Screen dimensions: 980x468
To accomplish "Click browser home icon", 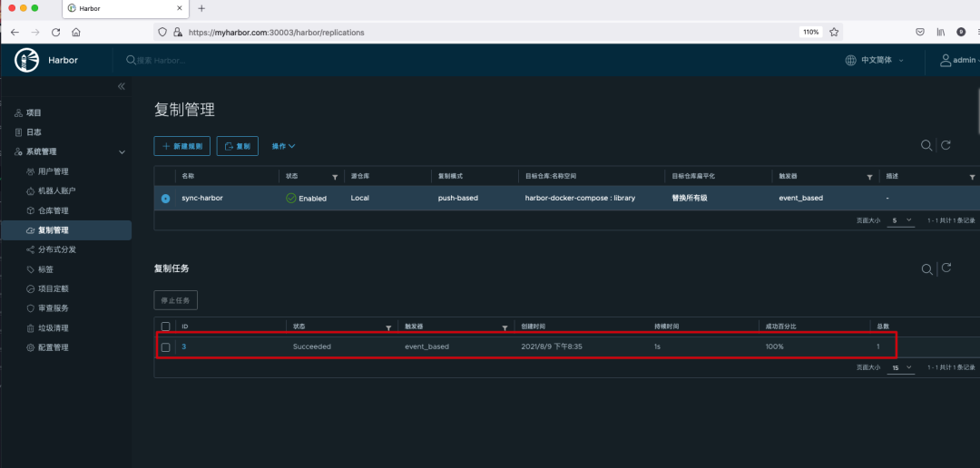I will point(75,32).
